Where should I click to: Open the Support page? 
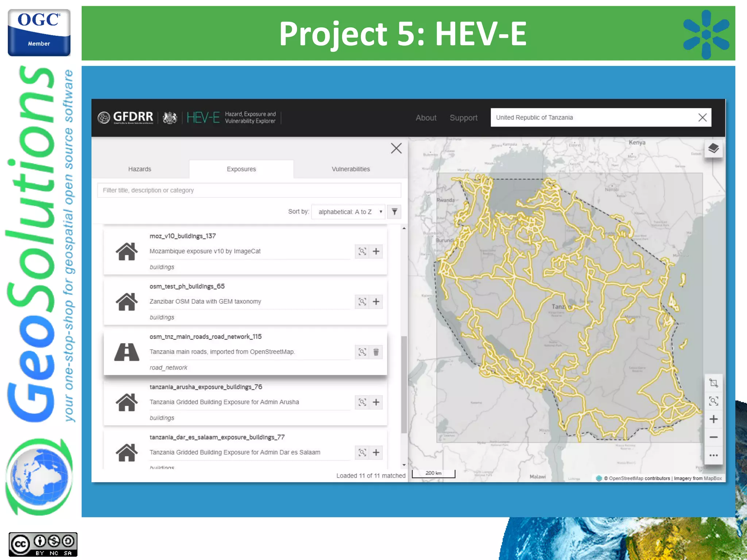pyautogui.click(x=464, y=118)
